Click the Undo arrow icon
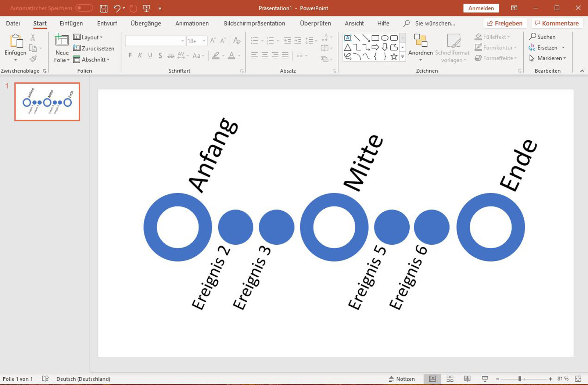This screenshot has width=588, height=385. coord(117,8)
